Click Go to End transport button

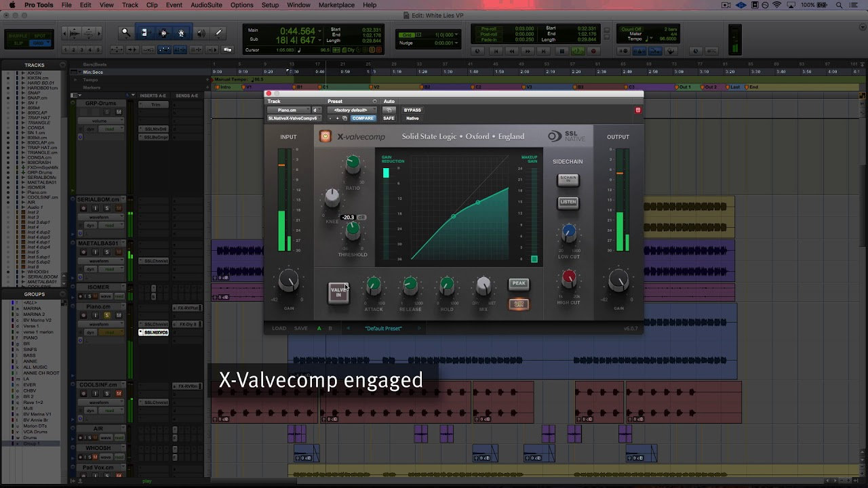(x=543, y=51)
